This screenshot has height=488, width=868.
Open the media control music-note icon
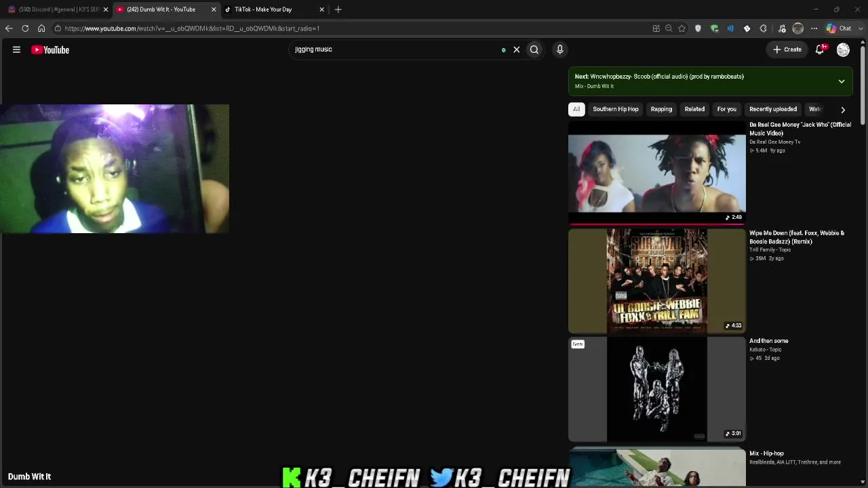click(782, 28)
